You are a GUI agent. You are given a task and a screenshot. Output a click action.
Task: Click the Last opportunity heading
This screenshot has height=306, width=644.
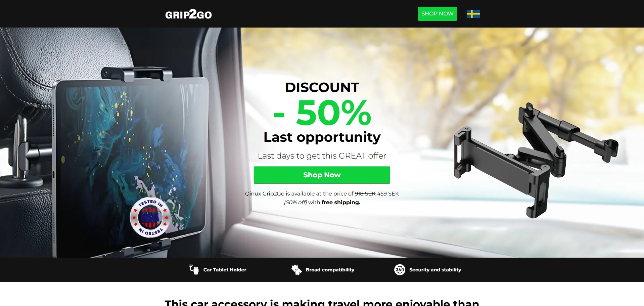pyautogui.click(x=322, y=137)
